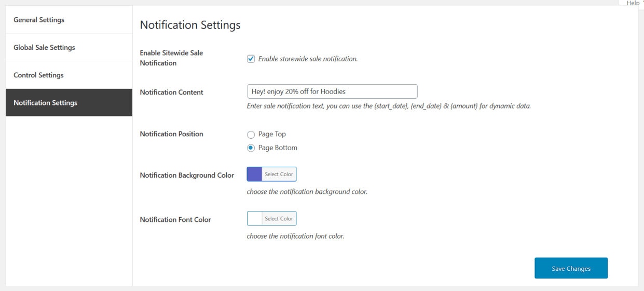This screenshot has width=644, height=291.
Task: Click the purple background color swatch
Action: pyautogui.click(x=254, y=174)
